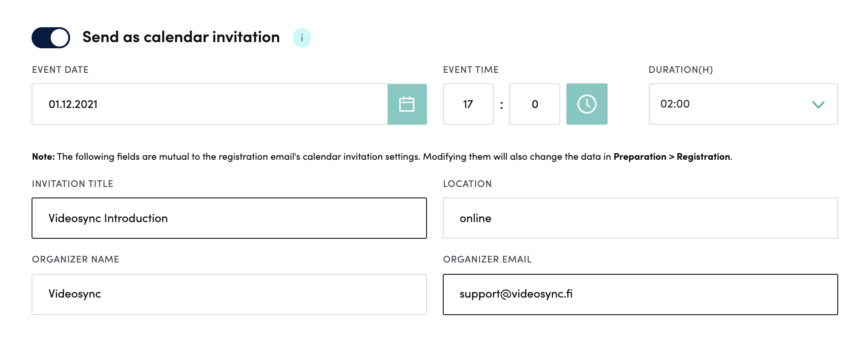The image size is (868, 352).
Task: Focus the Organizer Email field
Action: coord(640,294)
